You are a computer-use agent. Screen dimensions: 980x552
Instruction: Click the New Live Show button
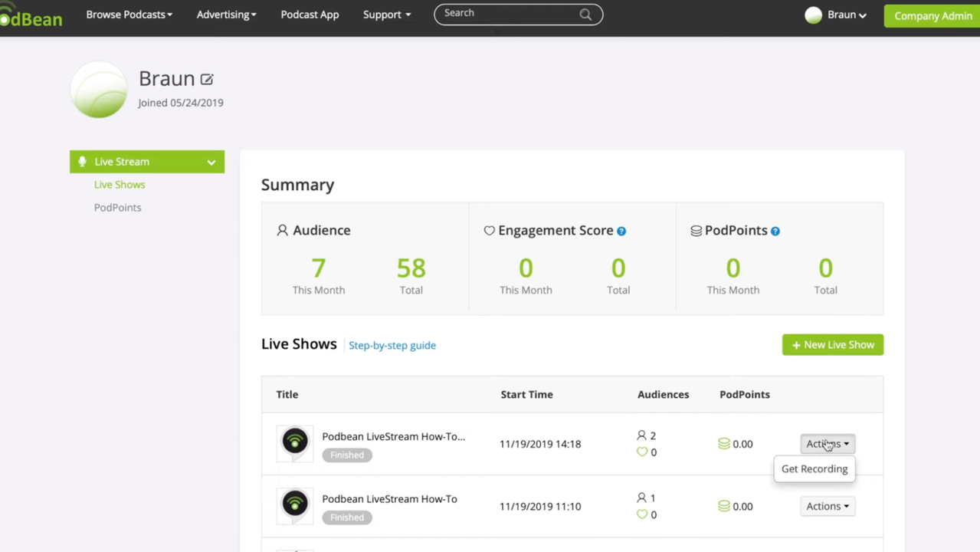[x=832, y=345]
